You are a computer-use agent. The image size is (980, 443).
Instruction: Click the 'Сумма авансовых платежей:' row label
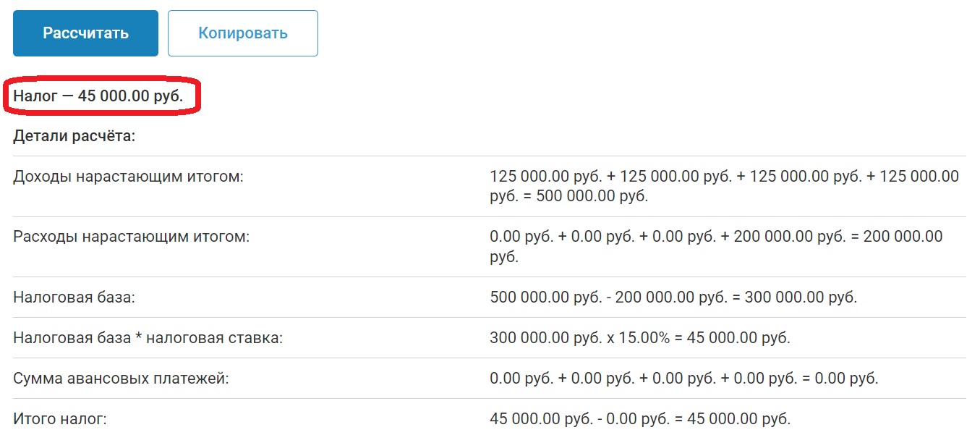121,378
